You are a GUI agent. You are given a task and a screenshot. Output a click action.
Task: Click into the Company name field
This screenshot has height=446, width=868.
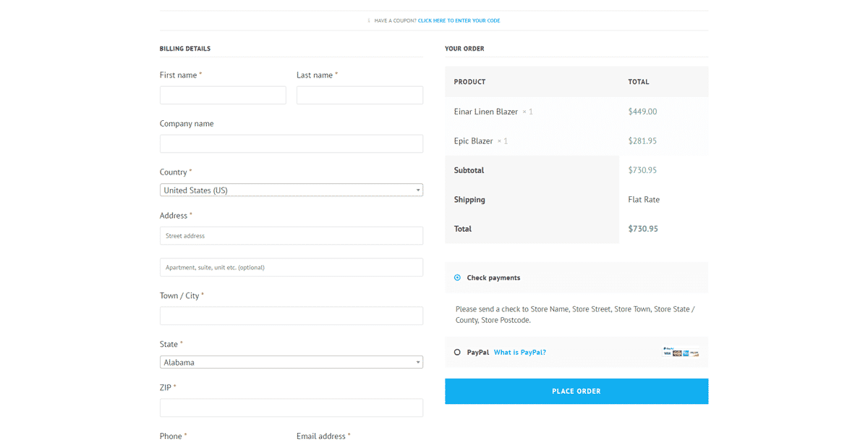[292, 143]
